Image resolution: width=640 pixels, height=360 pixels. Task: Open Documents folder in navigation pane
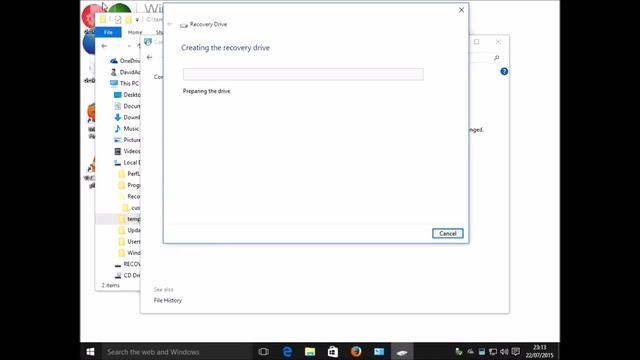coord(127,106)
